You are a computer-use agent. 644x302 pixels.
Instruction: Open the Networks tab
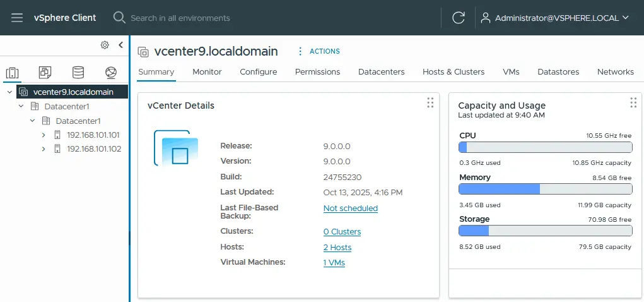click(615, 71)
